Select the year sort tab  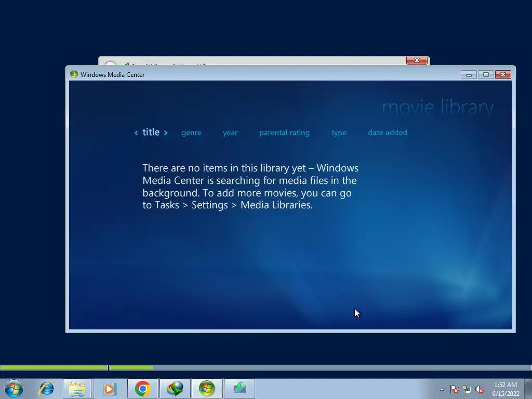(x=230, y=132)
